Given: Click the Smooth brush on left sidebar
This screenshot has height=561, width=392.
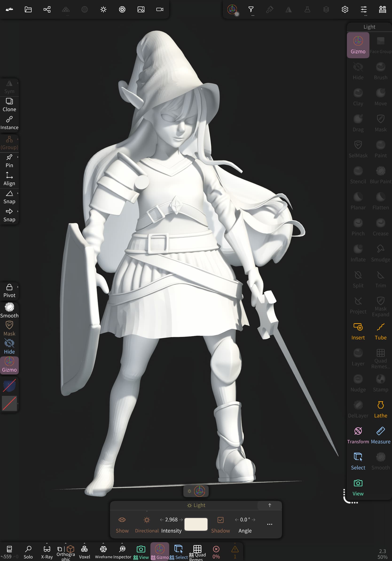Looking at the screenshot, I should (x=9, y=310).
